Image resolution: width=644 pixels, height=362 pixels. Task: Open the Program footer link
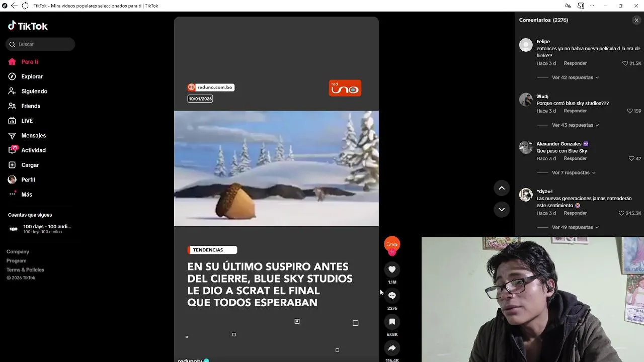point(16,260)
